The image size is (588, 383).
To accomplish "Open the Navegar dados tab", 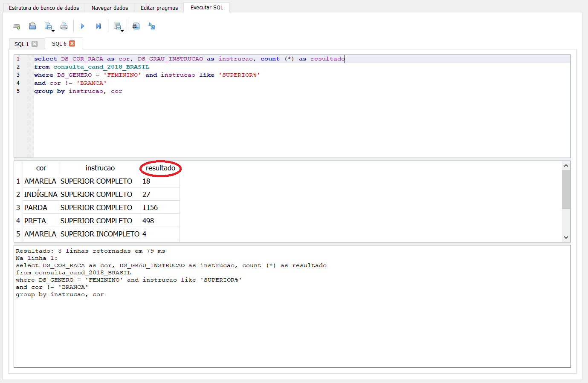I will point(110,8).
